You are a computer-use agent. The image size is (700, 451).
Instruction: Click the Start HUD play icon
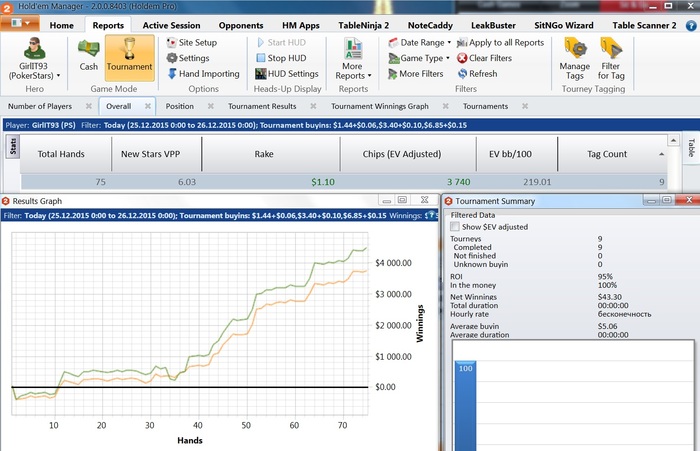[261, 43]
